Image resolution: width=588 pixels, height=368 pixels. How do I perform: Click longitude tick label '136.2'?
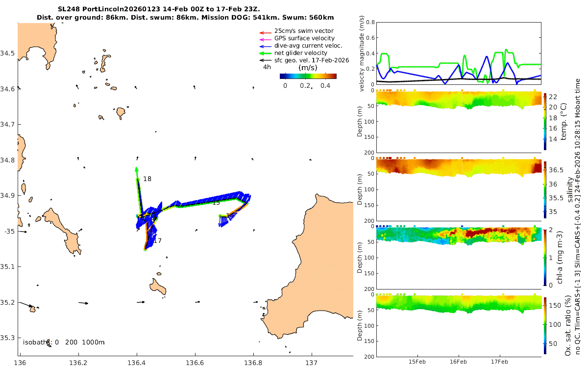click(78, 363)
